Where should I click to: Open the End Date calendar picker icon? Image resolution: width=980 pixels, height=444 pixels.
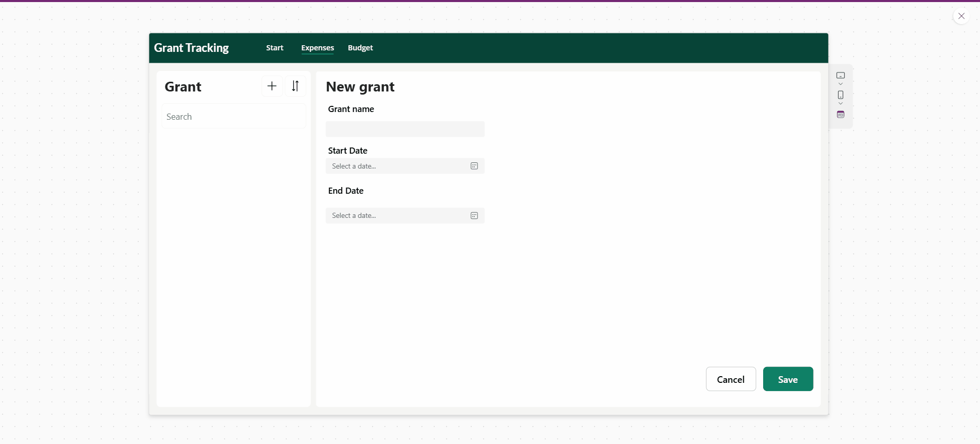click(x=474, y=216)
